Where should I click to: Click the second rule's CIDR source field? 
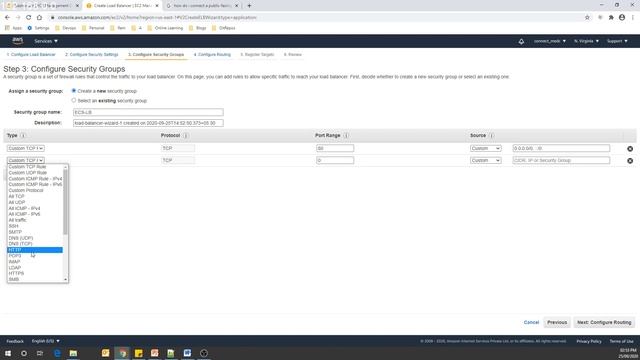click(561, 160)
